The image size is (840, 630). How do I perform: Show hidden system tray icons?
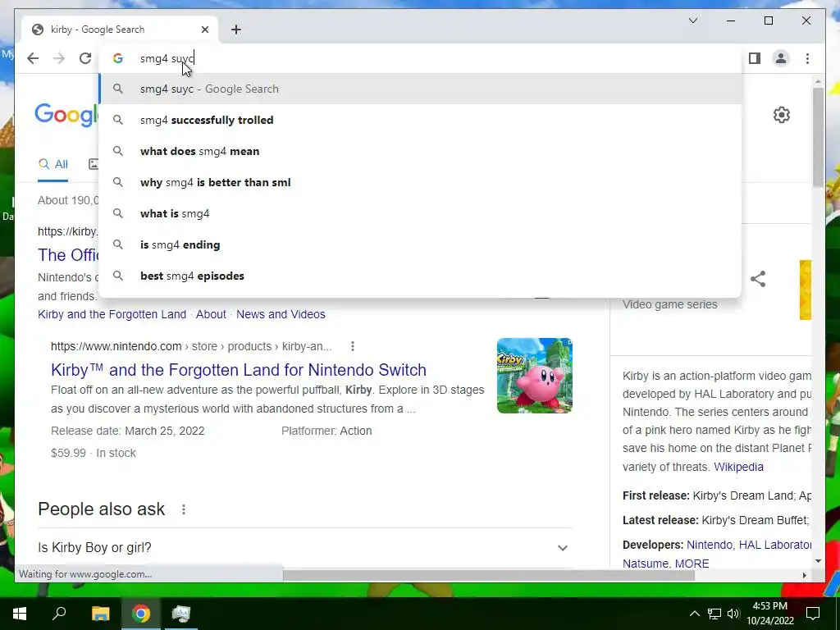[x=694, y=614]
